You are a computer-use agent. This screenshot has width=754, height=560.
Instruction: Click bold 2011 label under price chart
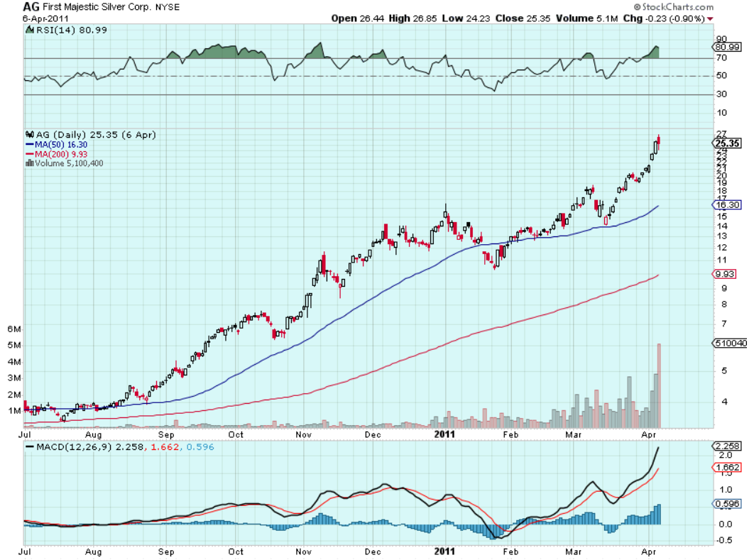(x=444, y=434)
